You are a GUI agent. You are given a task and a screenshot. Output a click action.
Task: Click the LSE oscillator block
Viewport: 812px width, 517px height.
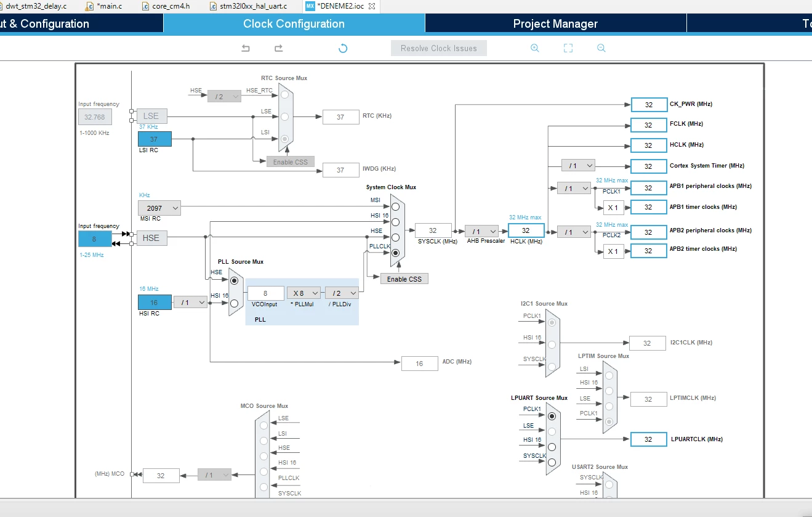(151, 115)
